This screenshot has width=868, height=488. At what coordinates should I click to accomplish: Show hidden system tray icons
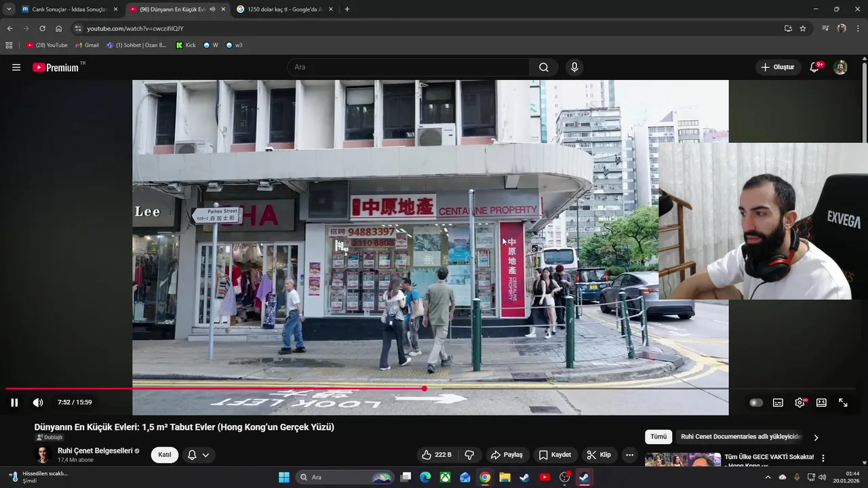tap(768, 477)
